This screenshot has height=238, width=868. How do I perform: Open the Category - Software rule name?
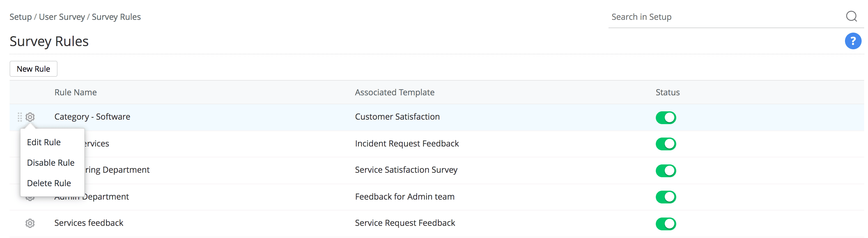pyautogui.click(x=92, y=117)
